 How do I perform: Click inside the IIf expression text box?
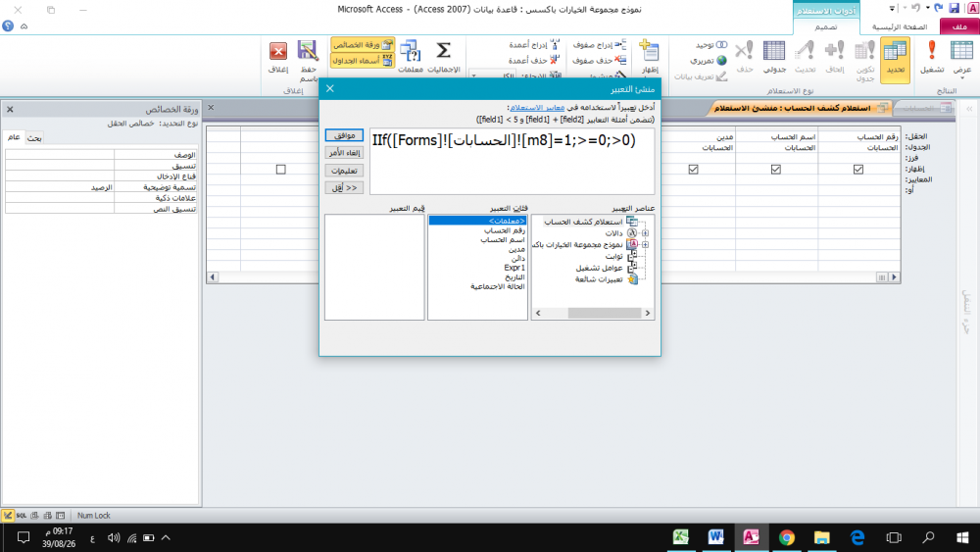click(512, 162)
